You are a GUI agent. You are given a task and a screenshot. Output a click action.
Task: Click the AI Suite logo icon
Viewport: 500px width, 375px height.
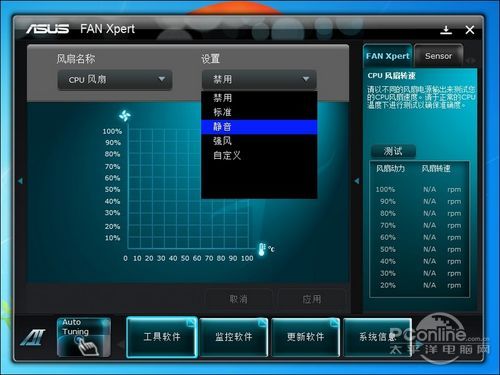click(x=33, y=337)
